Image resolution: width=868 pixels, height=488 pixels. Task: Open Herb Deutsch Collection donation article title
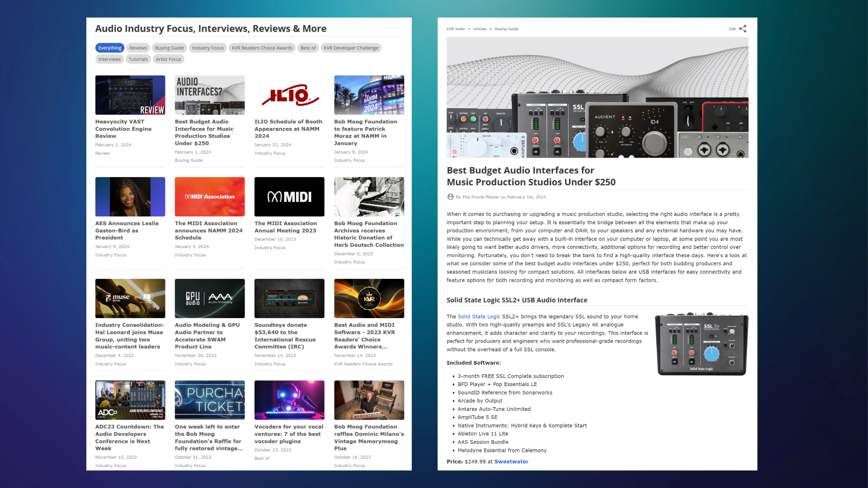point(369,234)
